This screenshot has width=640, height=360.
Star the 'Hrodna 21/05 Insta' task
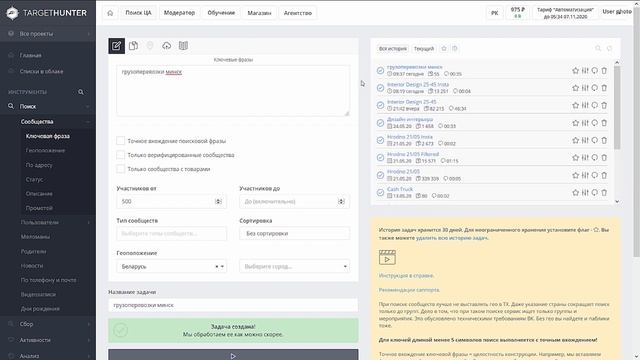[576, 140]
